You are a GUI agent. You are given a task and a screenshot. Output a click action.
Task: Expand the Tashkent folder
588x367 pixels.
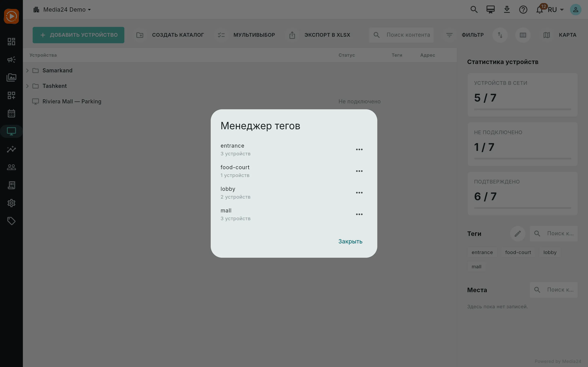coord(27,86)
